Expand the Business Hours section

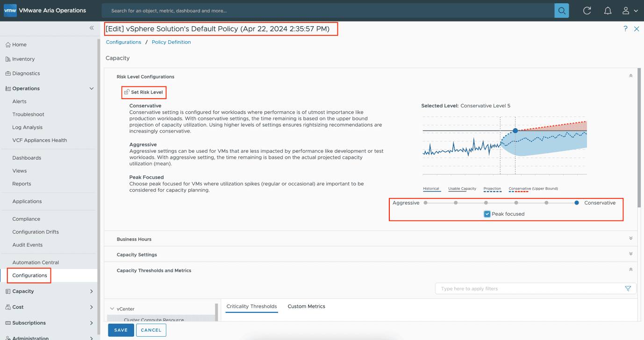[x=630, y=239]
